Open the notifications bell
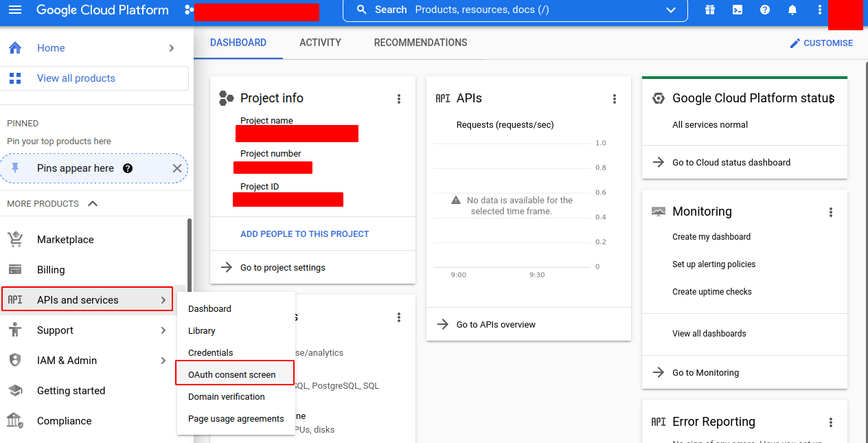This screenshot has width=868, height=443. tap(792, 10)
